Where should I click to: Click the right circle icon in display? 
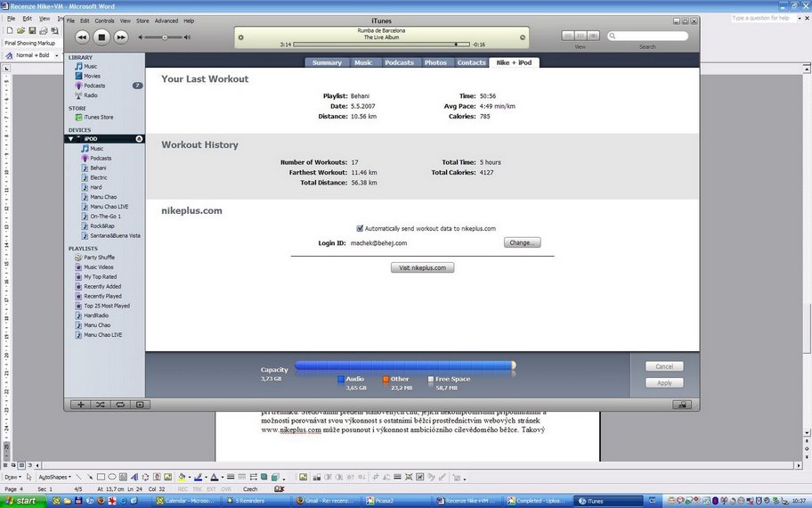coord(523,37)
